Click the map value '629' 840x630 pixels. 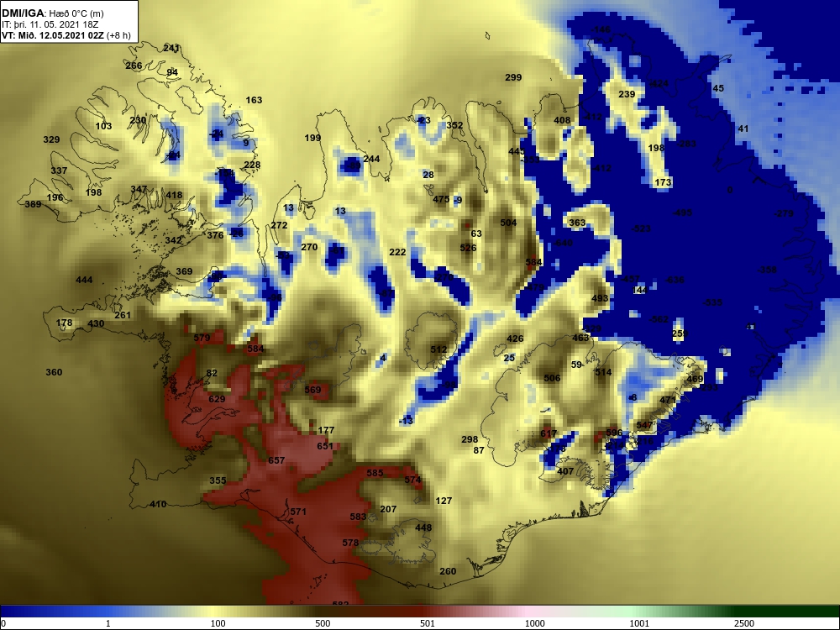[217, 399]
